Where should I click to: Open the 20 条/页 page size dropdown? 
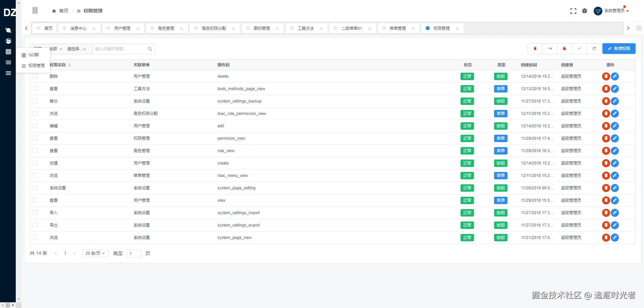(x=95, y=253)
